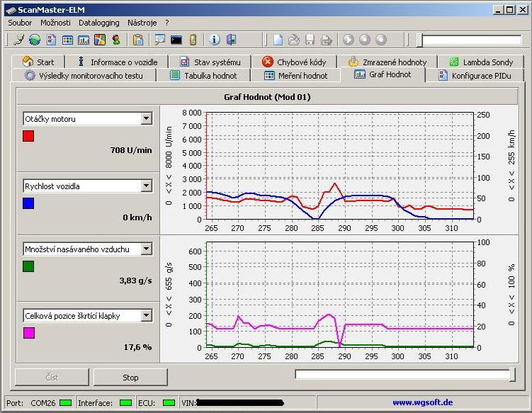This screenshot has width=532, height=413.
Task: Click the exit door toolbar icon
Action: [x=230, y=40]
